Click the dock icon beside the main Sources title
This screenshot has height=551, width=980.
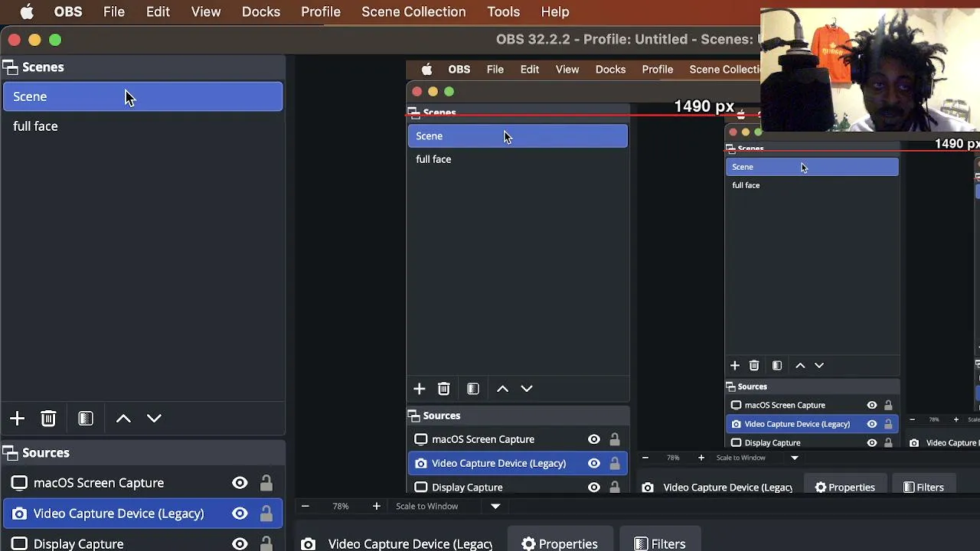(10, 453)
